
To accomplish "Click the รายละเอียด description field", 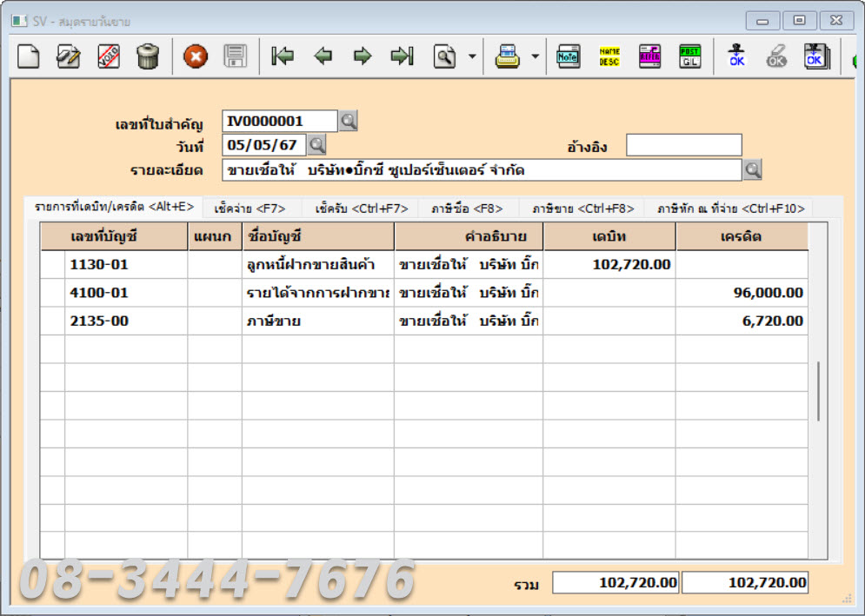I will [x=482, y=169].
